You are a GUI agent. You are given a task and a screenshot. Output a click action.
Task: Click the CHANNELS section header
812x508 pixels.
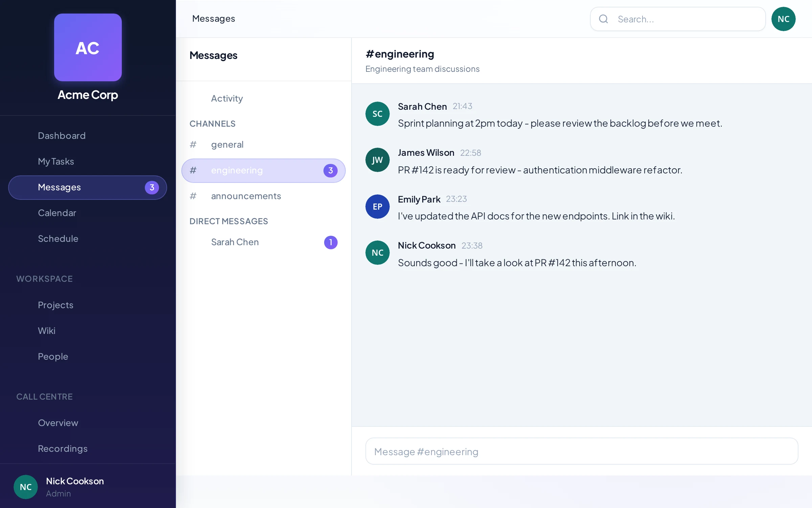(212, 124)
